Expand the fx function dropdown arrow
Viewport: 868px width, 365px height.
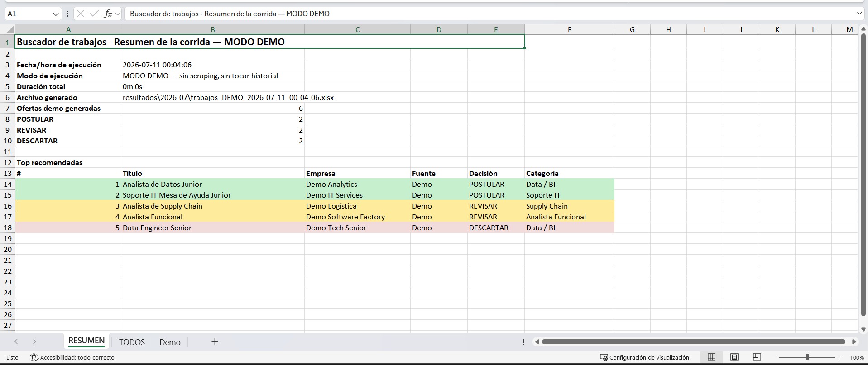tap(118, 14)
